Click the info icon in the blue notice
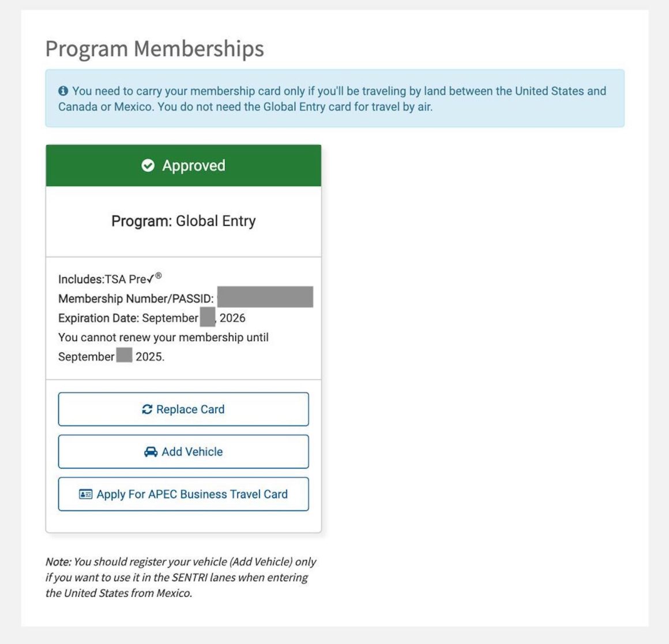Screen dimensions: 669x644 coord(63,91)
